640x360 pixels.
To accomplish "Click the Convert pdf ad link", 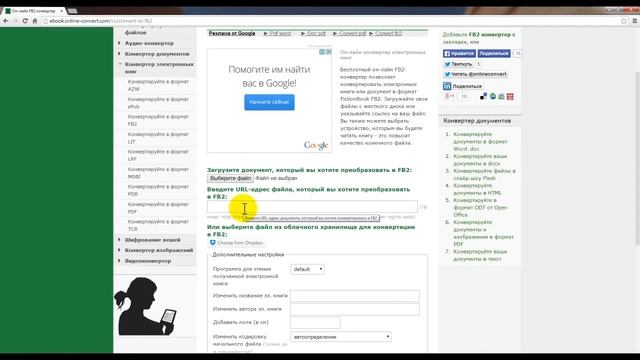I will click(352, 33).
